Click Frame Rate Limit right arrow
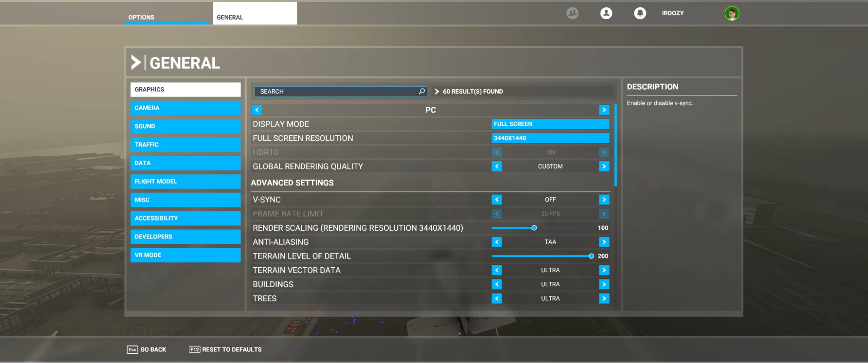Image resolution: width=868 pixels, height=363 pixels. [604, 214]
